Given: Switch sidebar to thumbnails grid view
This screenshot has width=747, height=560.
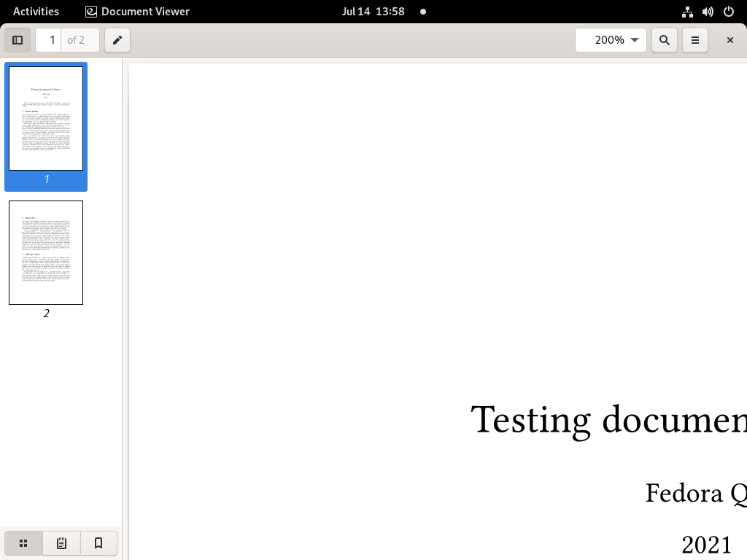Looking at the screenshot, I should point(23,543).
